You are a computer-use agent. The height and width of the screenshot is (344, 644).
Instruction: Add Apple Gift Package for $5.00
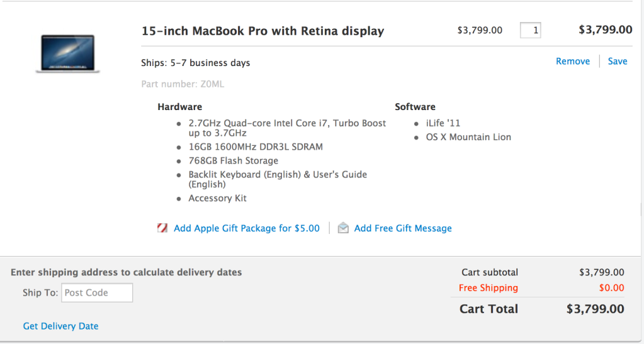[246, 228]
